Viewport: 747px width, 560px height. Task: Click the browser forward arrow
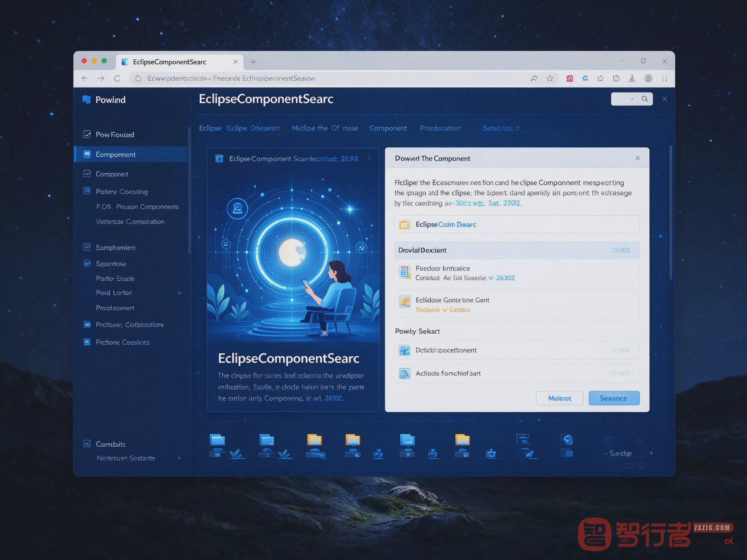click(100, 78)
